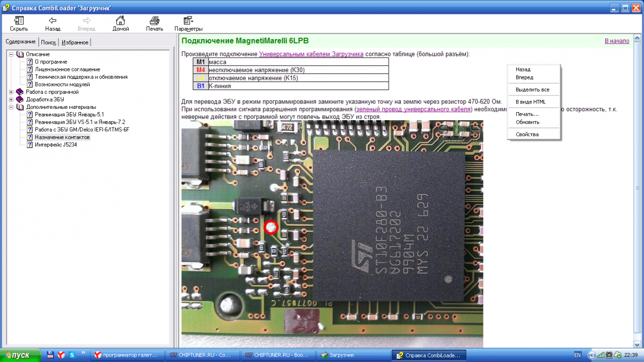The height and width of the screenshot is (362, 644).
Task: Click the M4 table cell
Action: (x=201, y=70)
